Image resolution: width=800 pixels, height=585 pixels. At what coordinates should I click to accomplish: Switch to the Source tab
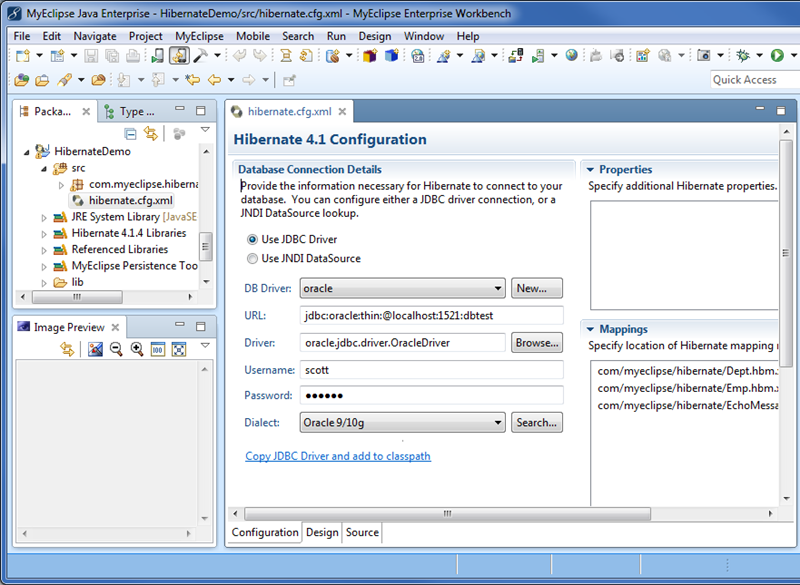click(361, 532)
